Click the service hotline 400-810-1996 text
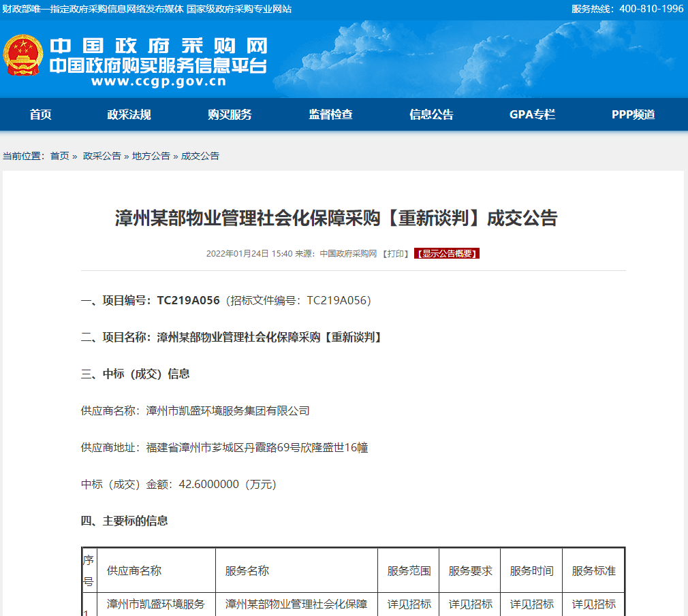The height and width of the screenshot is (616, 688). tap(627, 10)
